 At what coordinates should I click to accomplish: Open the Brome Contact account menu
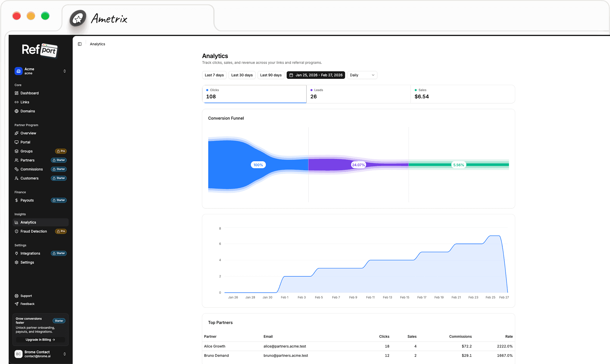coord(40,354)
